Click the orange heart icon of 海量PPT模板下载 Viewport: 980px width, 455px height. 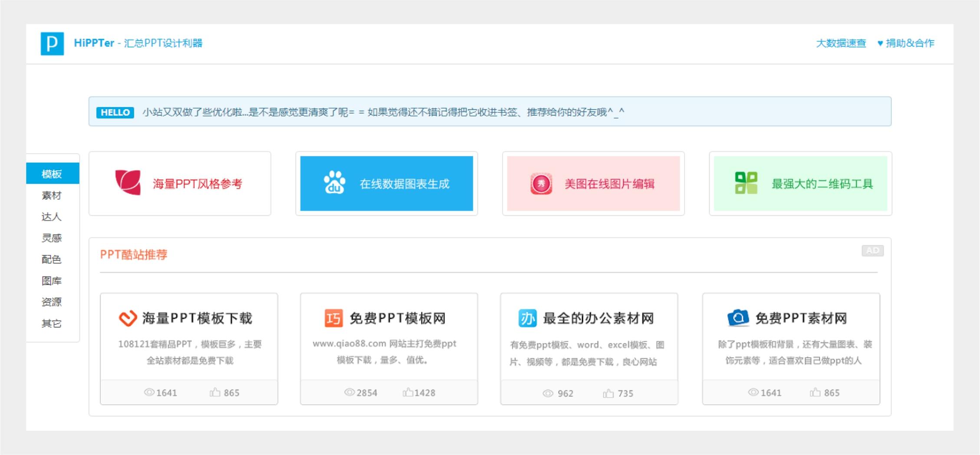click(x=128, y=318)
